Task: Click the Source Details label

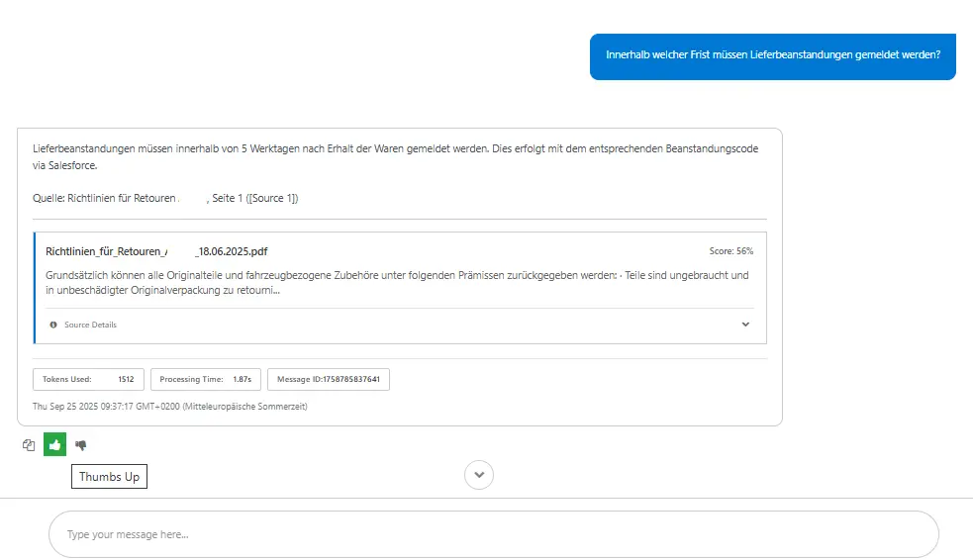Action: click(90, 325)
